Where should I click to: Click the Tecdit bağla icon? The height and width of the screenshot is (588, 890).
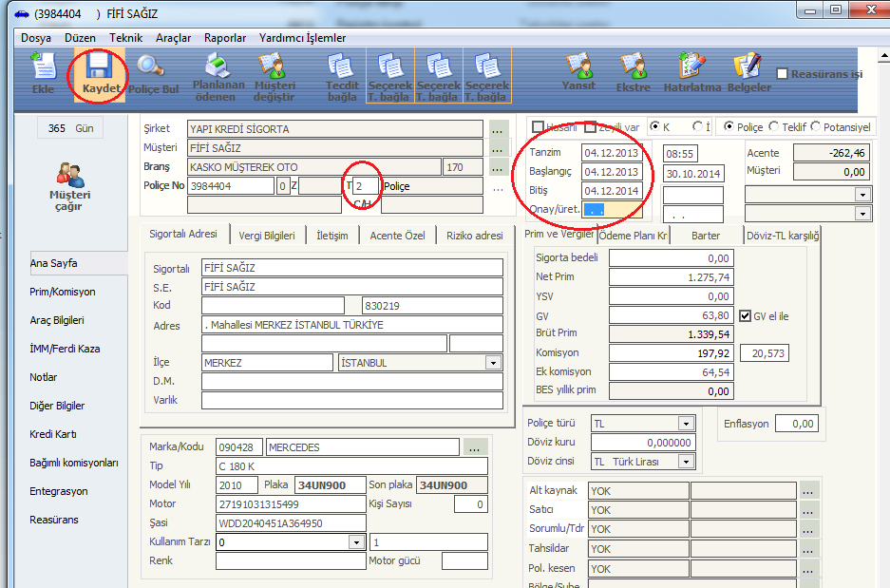[341, 77]
